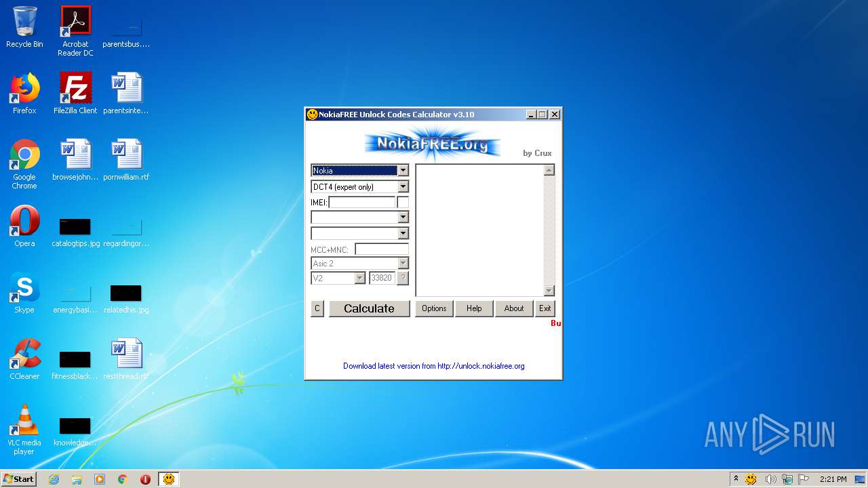Viewport: 868px width, 488px height.
Task: Expand the V2 version dropdown
Action: pyautogui.click(x=359, y=278)
